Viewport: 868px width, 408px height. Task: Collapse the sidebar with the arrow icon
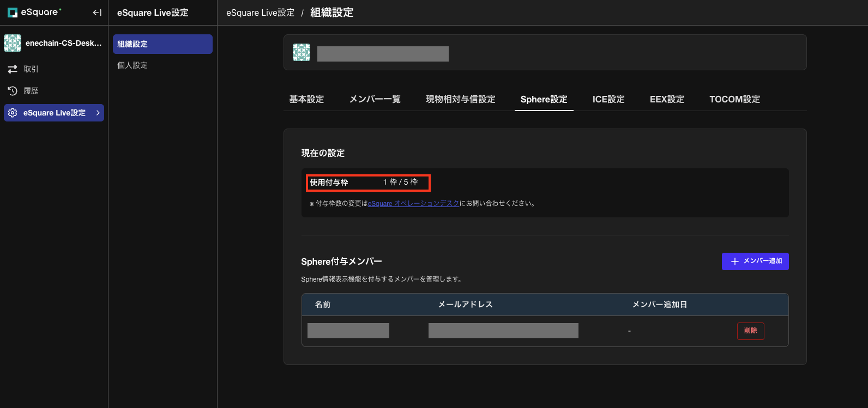point(97,13)
